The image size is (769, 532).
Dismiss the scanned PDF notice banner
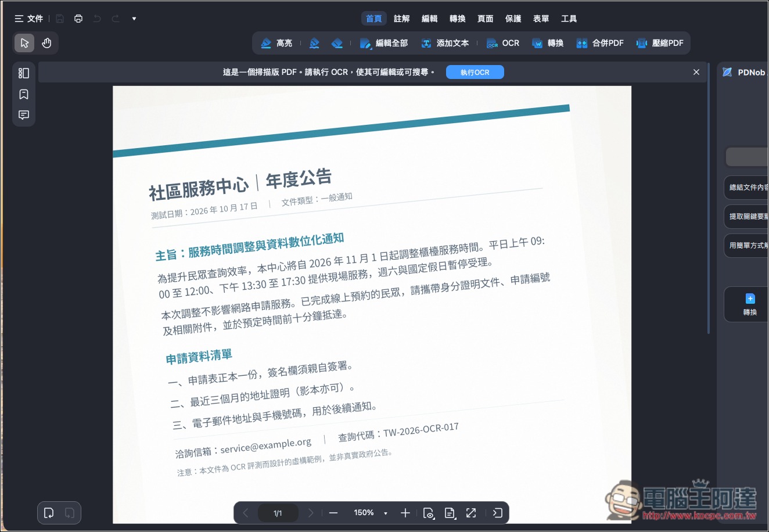coord(696,72)
